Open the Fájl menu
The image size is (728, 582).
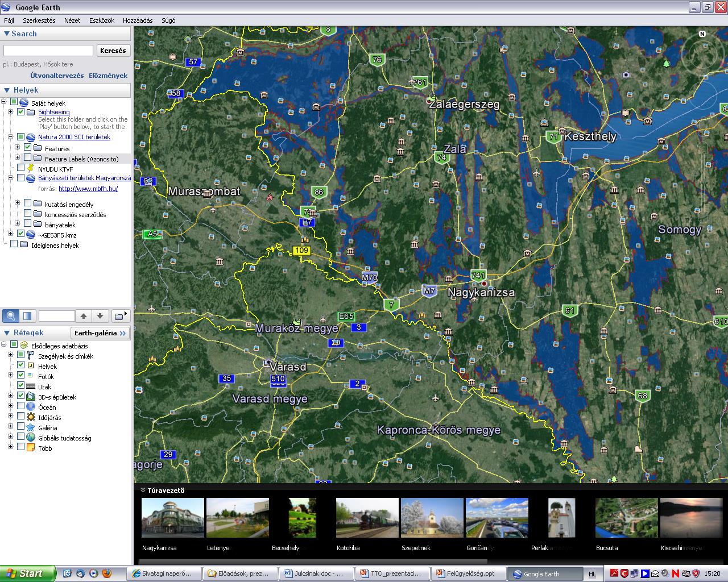pos(9,20)
